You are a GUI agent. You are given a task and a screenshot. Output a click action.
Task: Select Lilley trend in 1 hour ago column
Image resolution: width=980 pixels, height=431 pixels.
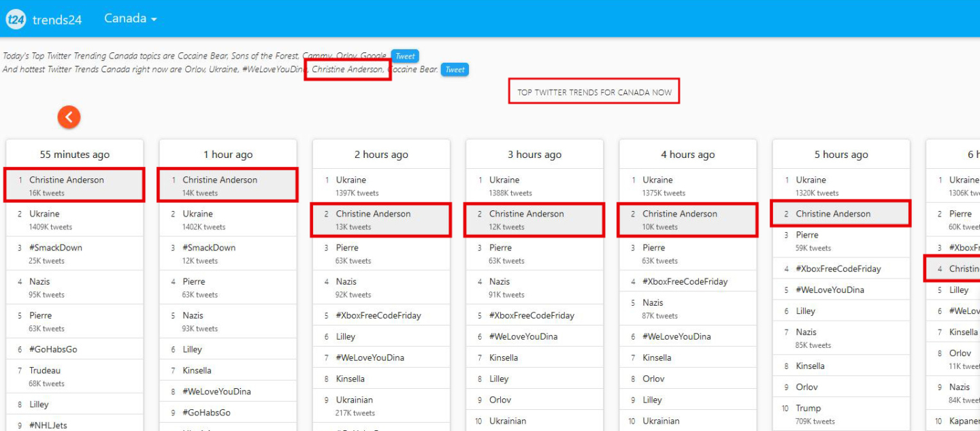[x=192, y=350]
